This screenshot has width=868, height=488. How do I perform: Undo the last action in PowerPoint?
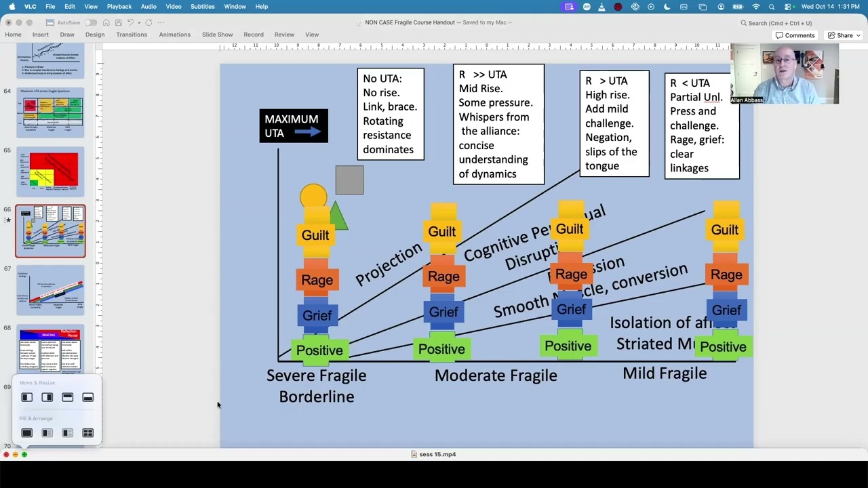(x=130, y=22)
